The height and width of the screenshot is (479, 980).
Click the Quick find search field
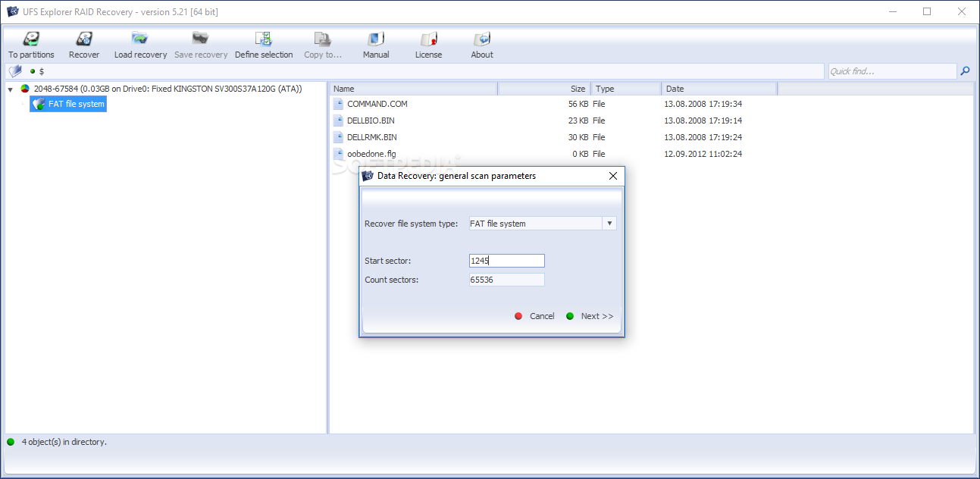[x=892, y=71]
